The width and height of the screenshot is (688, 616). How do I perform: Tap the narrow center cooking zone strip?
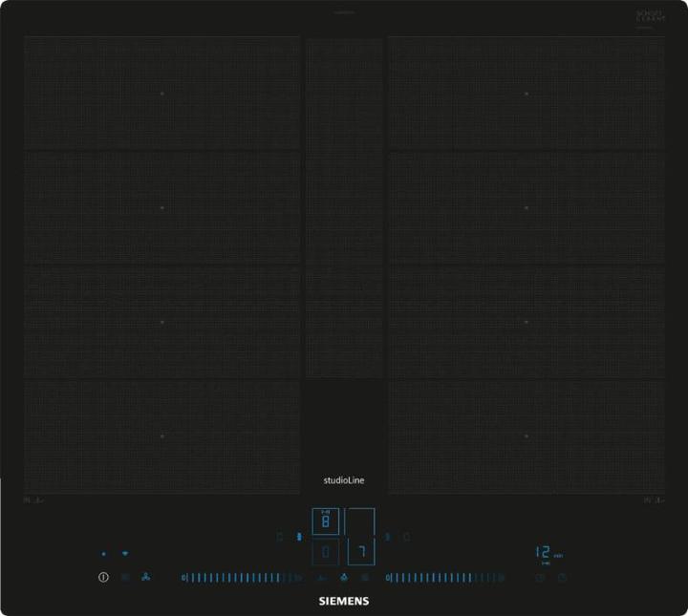(x=344, y=205)
